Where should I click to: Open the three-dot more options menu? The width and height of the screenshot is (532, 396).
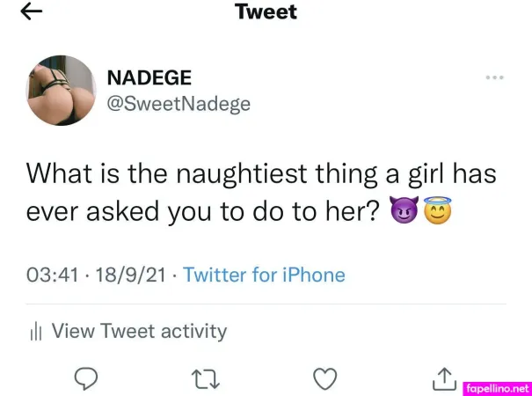[x=495, y=78]
